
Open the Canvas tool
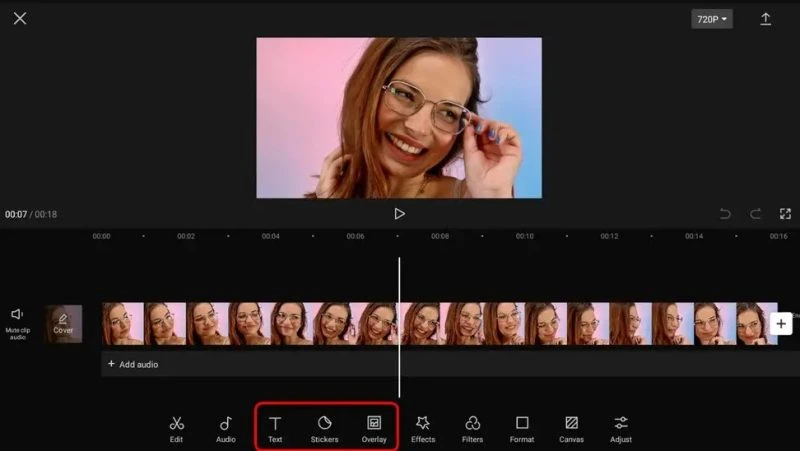pos(571,429)
